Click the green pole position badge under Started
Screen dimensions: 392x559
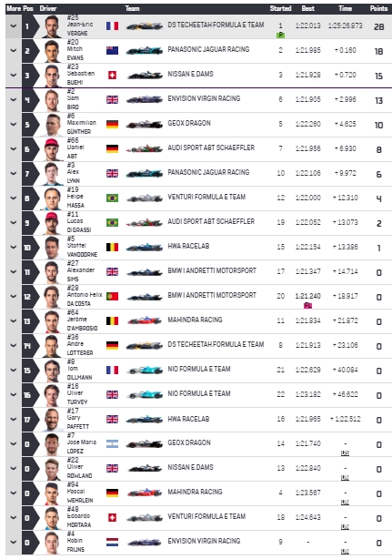(x=280, y=35)
